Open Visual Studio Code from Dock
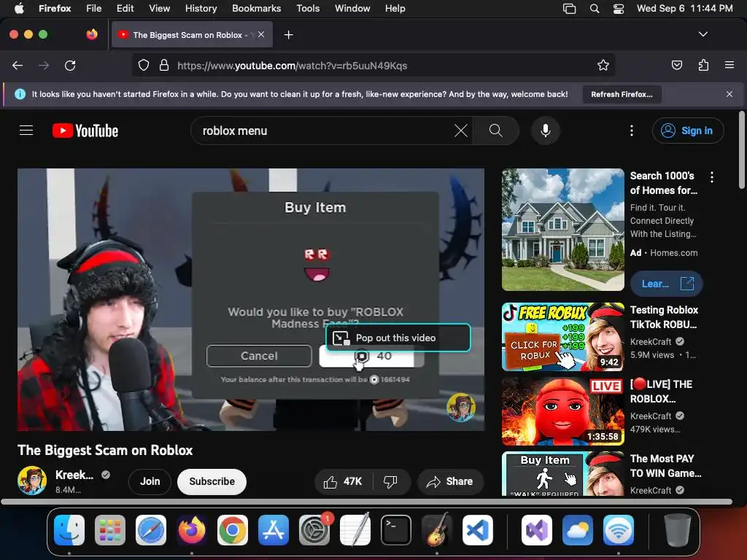The width and height of the screenshot is (747, 560). point(477,530)
